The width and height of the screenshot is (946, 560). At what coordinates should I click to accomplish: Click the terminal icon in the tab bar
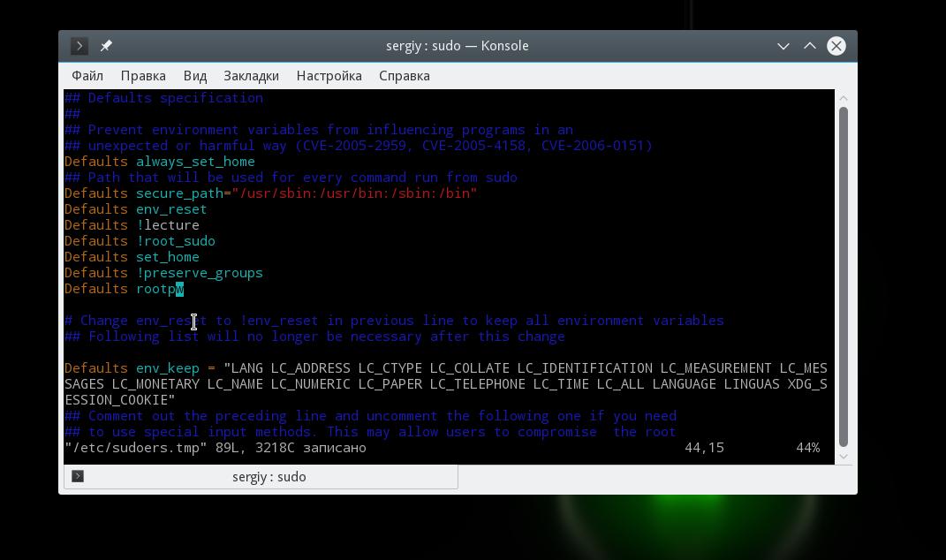pos(78,476)
